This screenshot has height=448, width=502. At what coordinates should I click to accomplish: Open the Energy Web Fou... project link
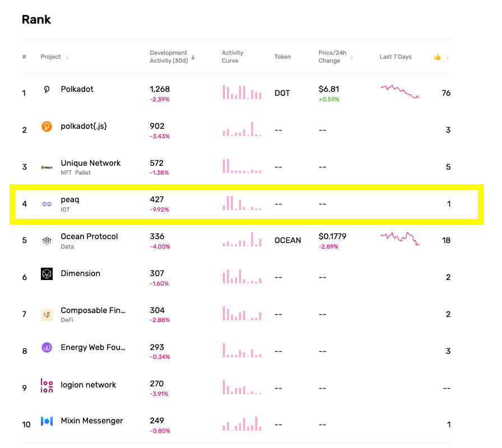[93, 347]
